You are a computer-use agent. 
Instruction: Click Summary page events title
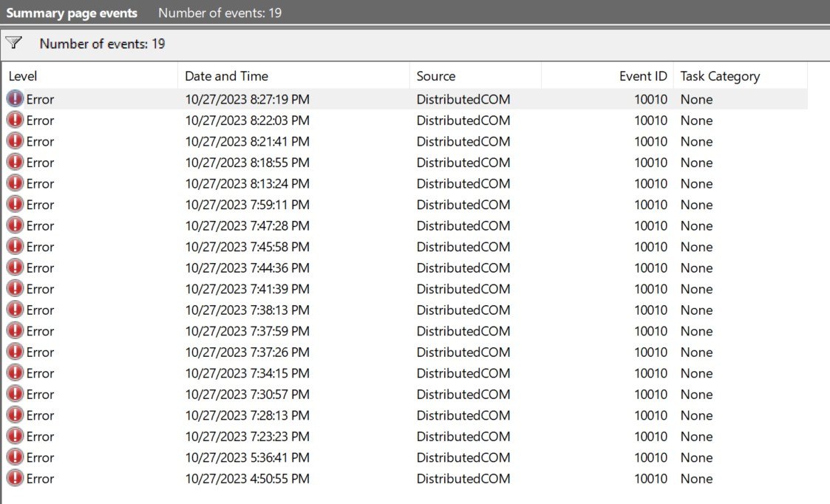coord(72,13)
